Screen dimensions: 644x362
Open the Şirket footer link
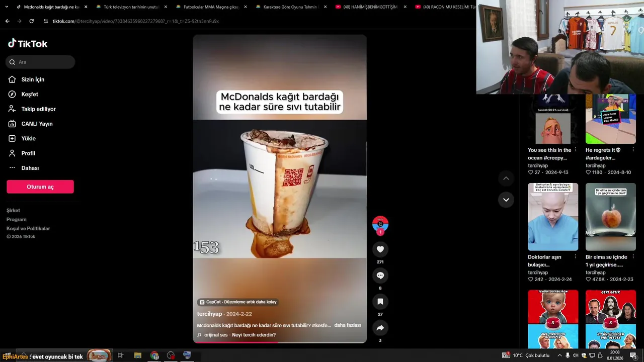tap(13, 210)
